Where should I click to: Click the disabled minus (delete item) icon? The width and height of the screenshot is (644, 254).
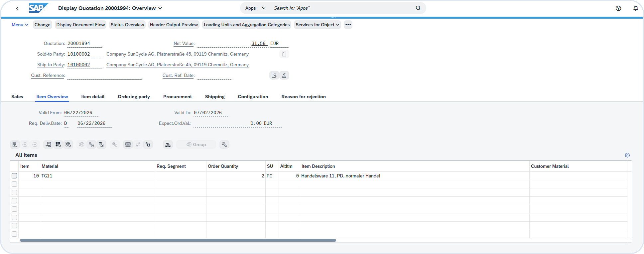tap(35, 144)
